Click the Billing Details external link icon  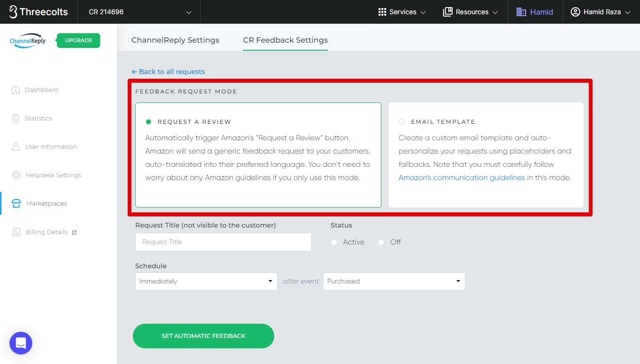click(74, 232)
